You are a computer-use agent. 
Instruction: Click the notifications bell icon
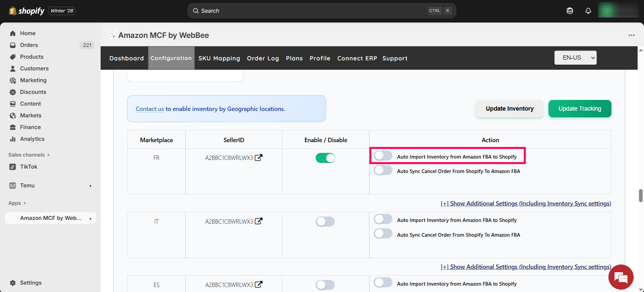pos(588,11)
